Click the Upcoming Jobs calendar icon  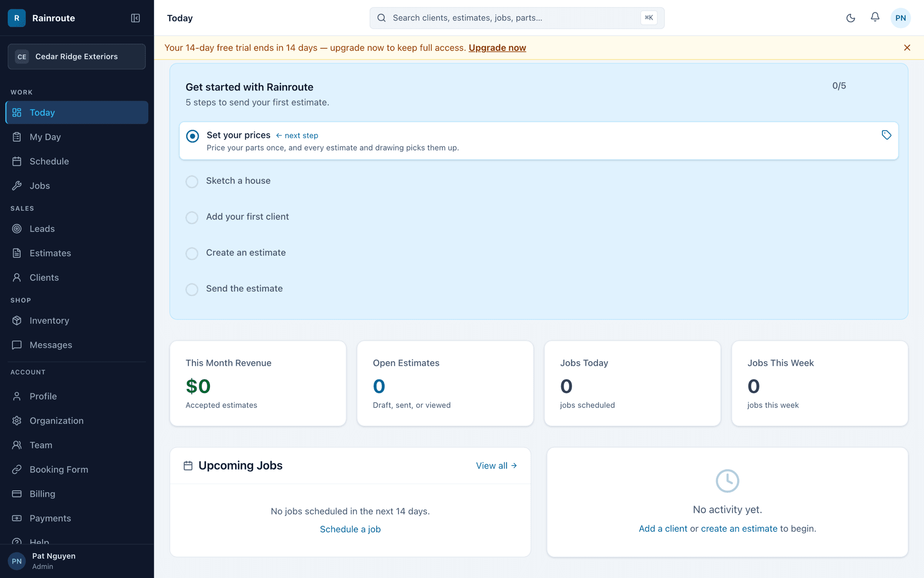[x=188, y=465]
